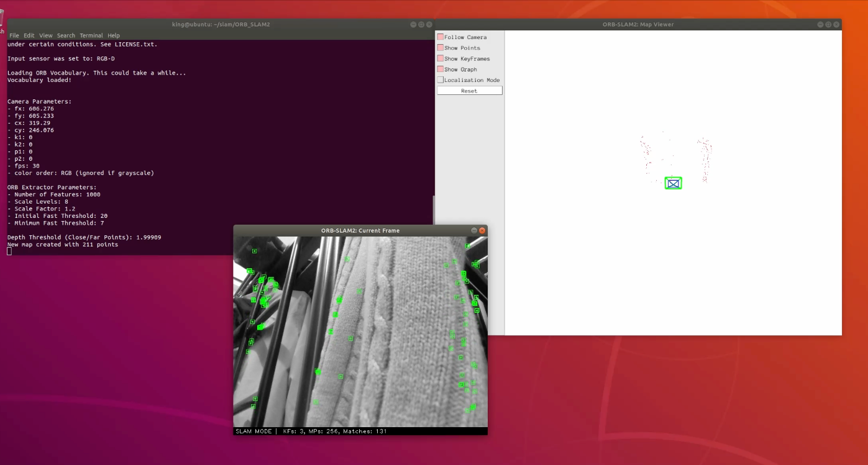Toggle the Show Points checkbox
This screenshot has height=465, width=868.
tap(441, 48)
